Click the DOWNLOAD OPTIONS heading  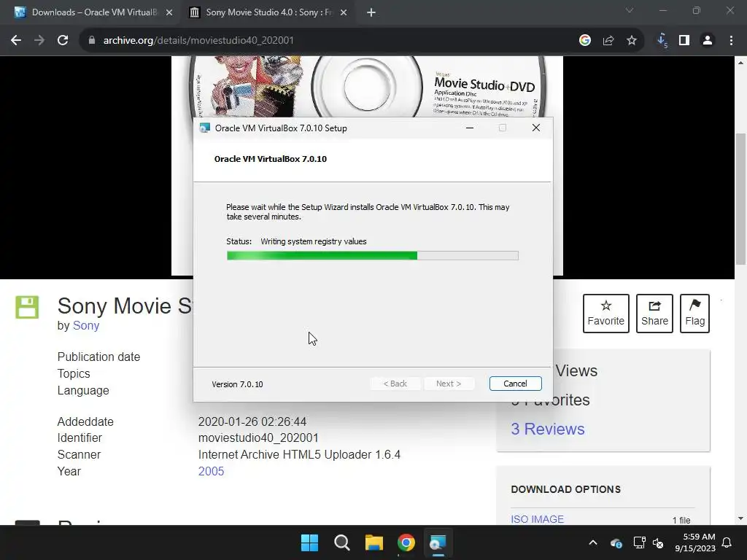pos(565,489)
